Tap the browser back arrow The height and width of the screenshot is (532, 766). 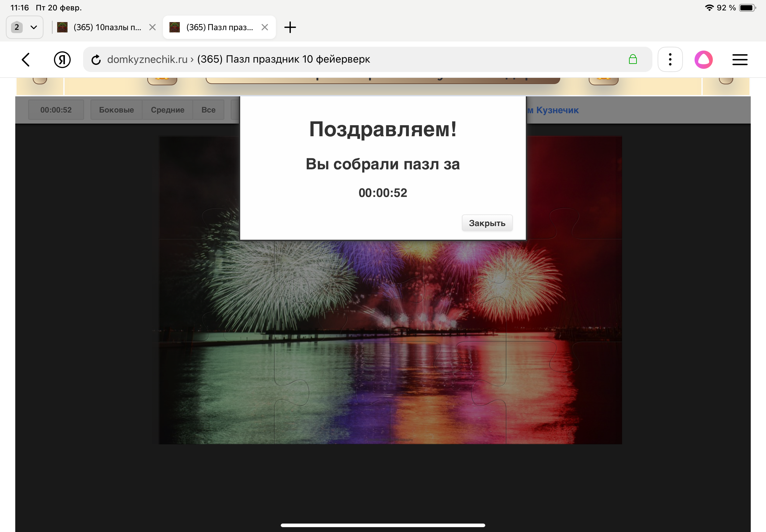(26, 60)
